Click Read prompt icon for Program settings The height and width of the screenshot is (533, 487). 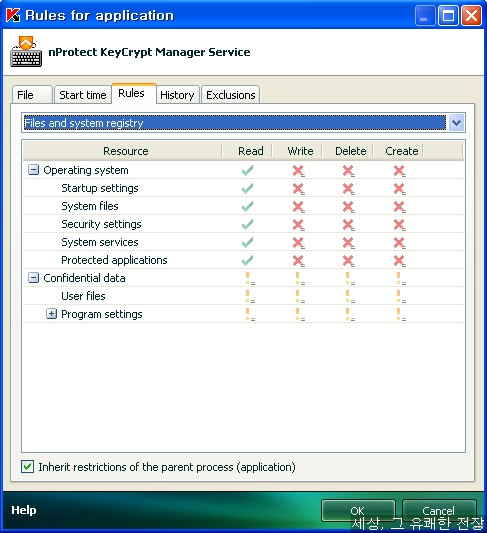(250, 314)
